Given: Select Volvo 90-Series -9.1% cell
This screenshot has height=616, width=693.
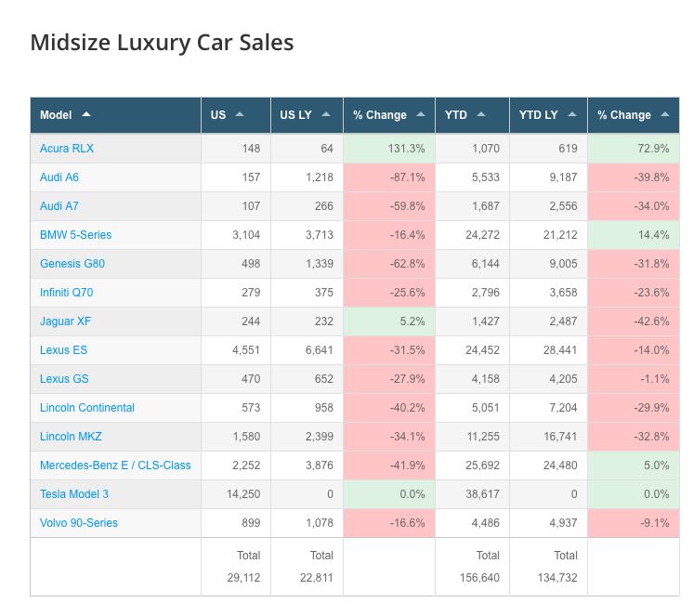Looking at the screenshot, I should click(634, 523).
